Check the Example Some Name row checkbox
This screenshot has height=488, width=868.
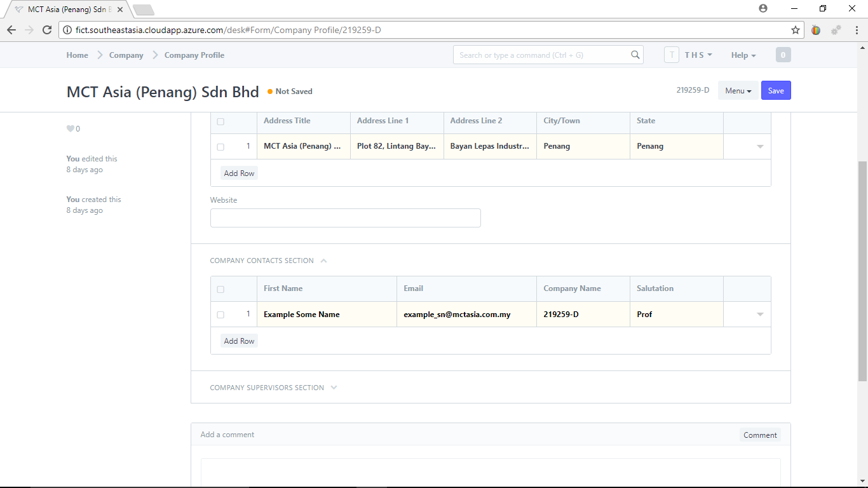tap(220, 315)
